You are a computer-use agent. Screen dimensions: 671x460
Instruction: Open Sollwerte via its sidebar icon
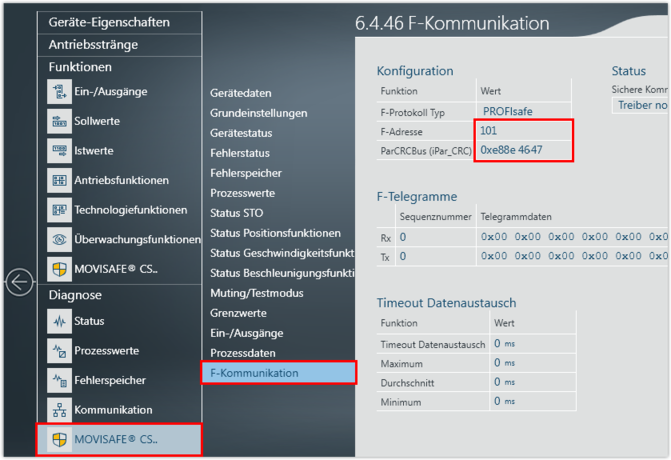58,121
